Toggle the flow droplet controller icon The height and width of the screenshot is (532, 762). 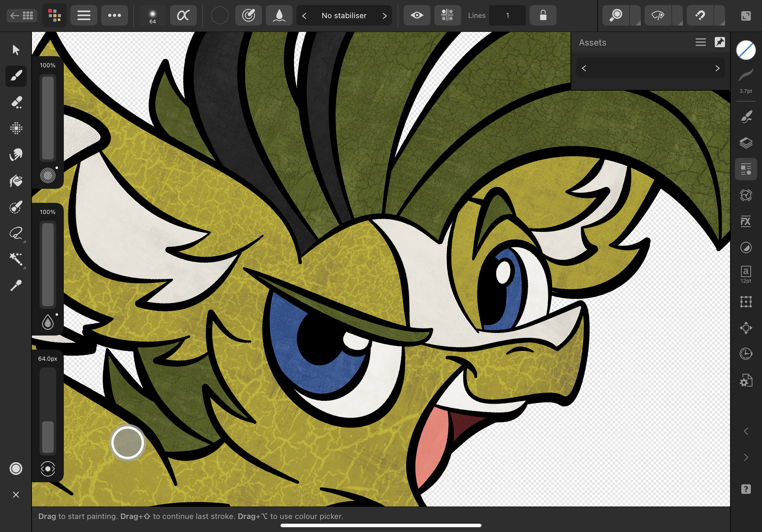(48, 322)
